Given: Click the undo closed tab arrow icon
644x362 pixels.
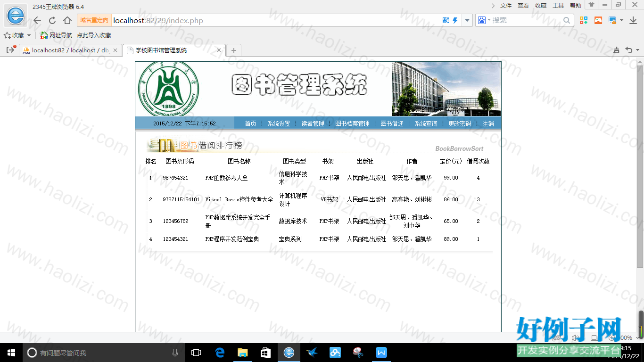Looking at the screenshot, I should click(x=628, y=50).
